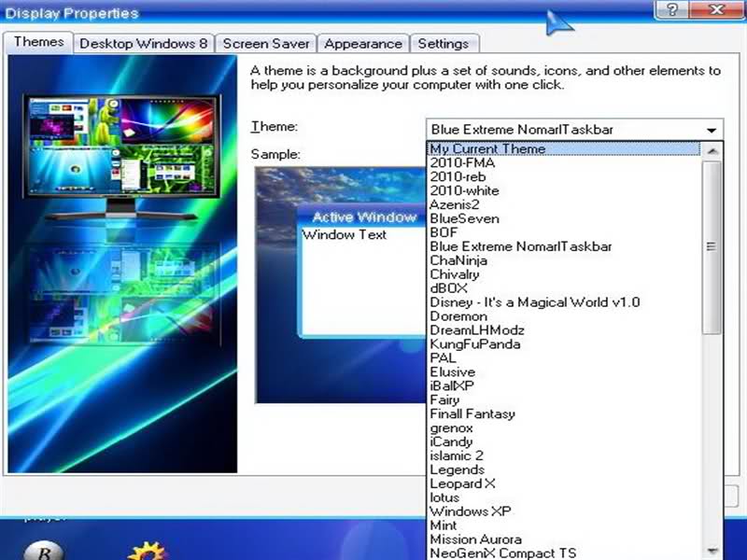The image size is (747, 560).
Task: Choose the KungFuPanda theme
Action: [565, 343]
